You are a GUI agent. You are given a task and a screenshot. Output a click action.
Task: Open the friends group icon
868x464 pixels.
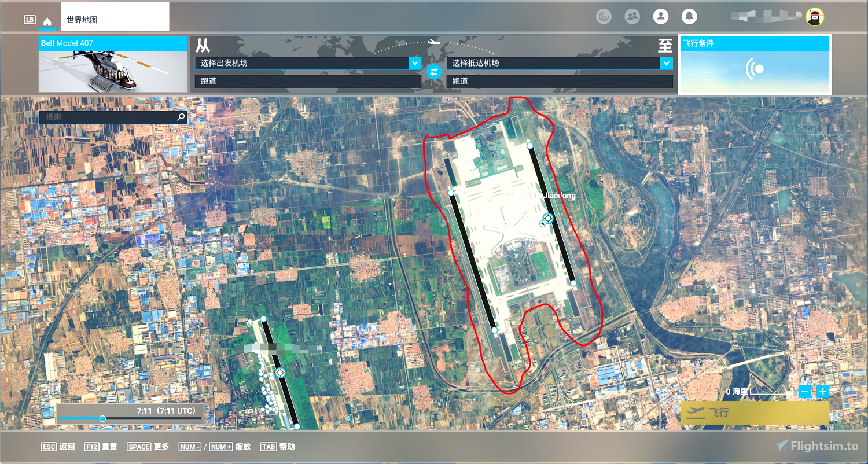click(x=632, y=17)
